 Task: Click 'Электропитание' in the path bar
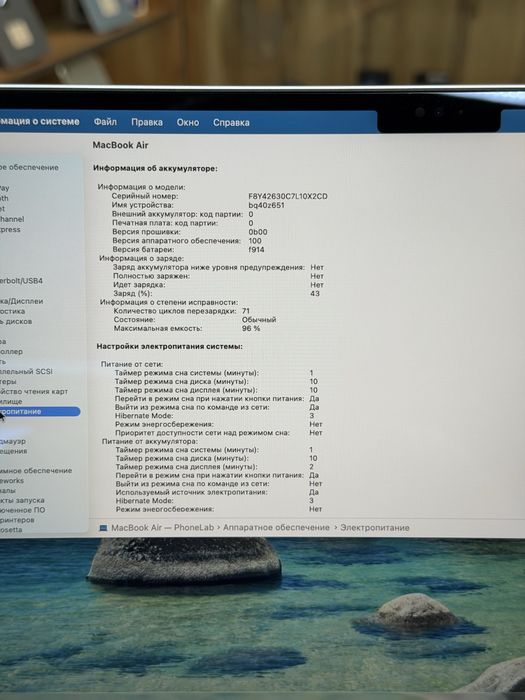pyautogui.click(x=375, y=528)
